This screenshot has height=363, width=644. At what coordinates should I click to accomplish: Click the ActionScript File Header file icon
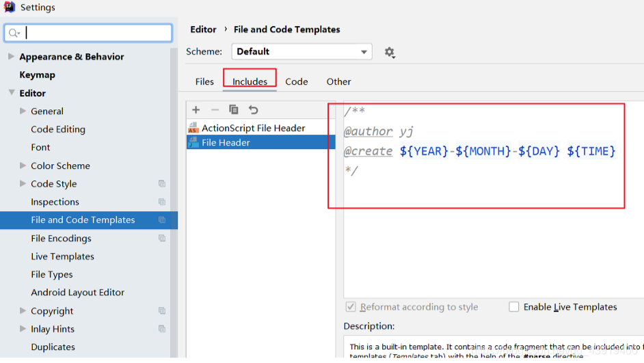pyautogui.click(x=193, y=128)
